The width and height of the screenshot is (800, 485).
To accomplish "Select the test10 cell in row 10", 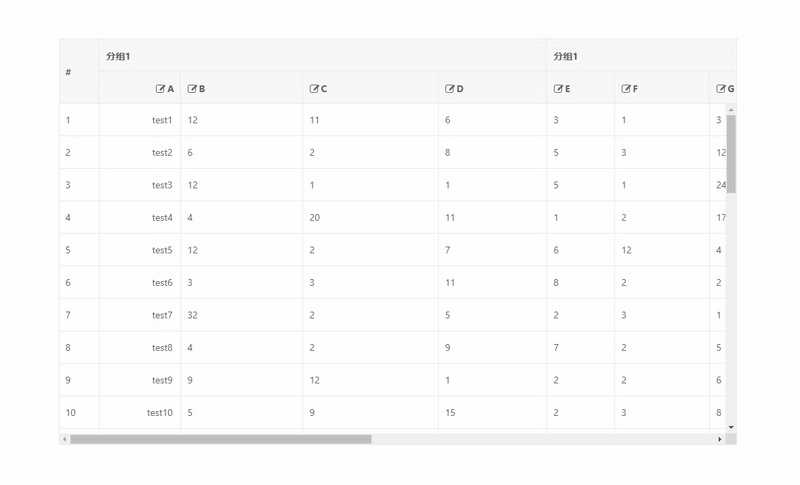I will (x=140, y=413).
